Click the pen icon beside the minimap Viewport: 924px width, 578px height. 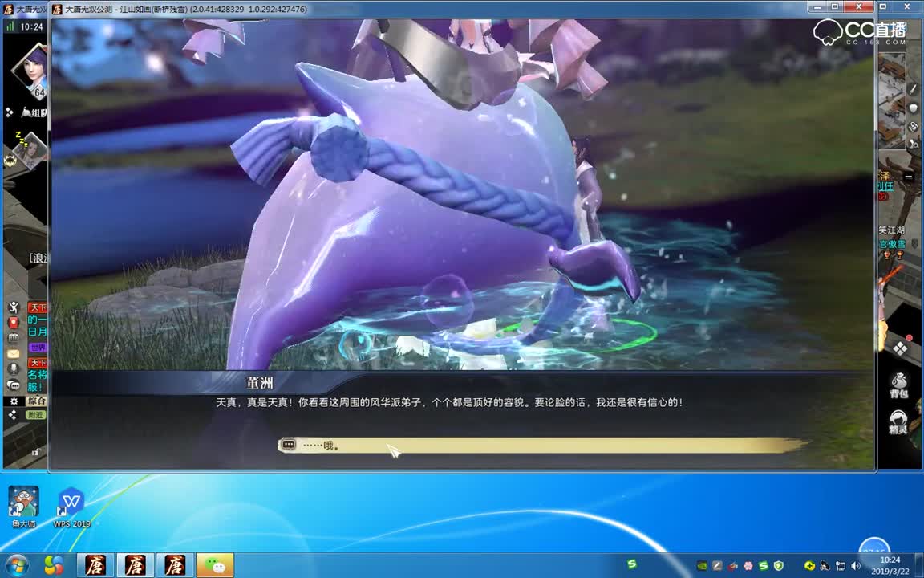coord(914,89)
